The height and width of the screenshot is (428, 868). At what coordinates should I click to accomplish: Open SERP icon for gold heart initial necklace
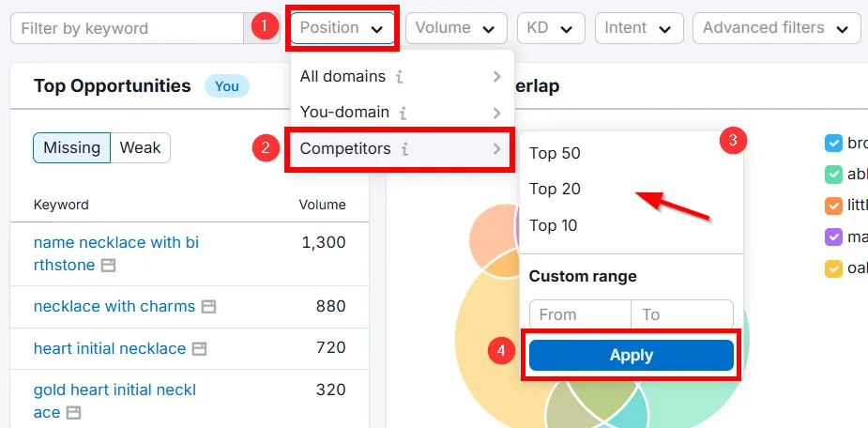[73, 413]
